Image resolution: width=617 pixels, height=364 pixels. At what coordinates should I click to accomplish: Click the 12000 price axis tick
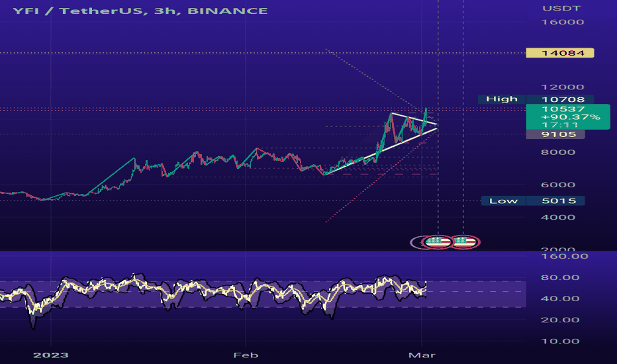(x=563, y=87)
